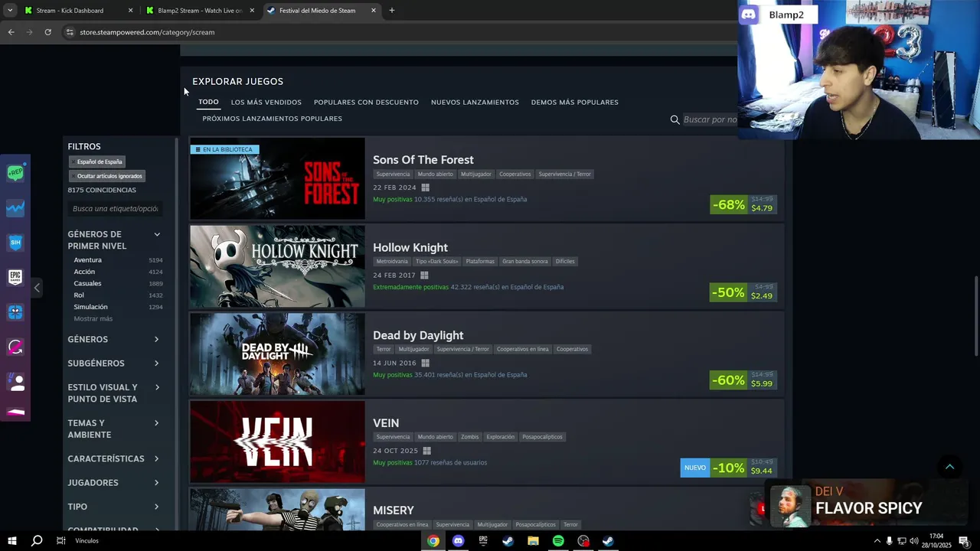Click the Windows platform icon of Hollow Knight
The width and height of the screenshot is (980, 551).
coord(424,275)
